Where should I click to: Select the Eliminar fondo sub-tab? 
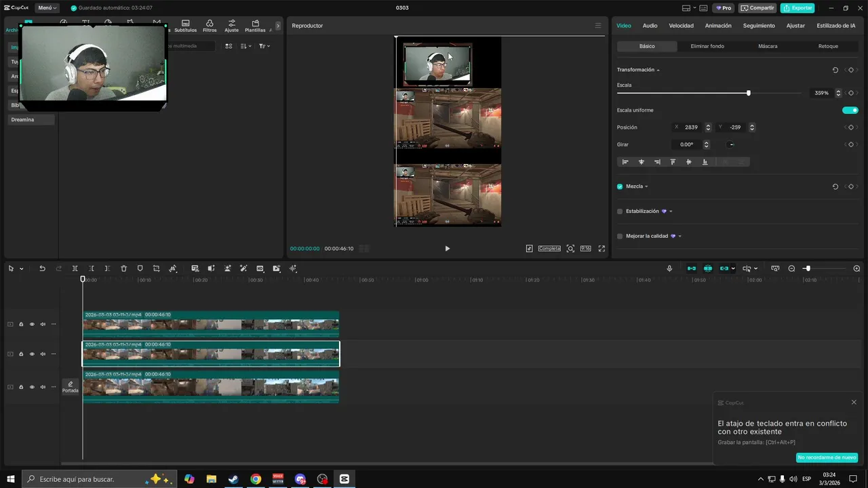tap(707, 46)
